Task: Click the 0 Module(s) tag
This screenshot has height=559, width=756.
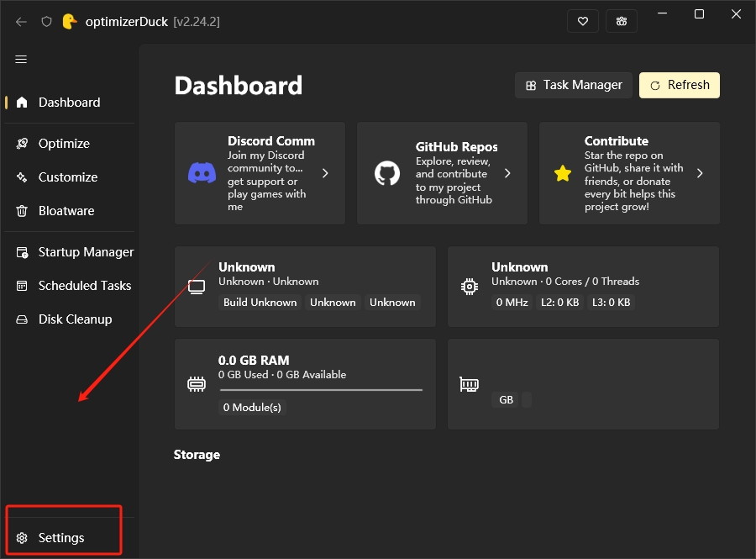Action: pos(252,408)
